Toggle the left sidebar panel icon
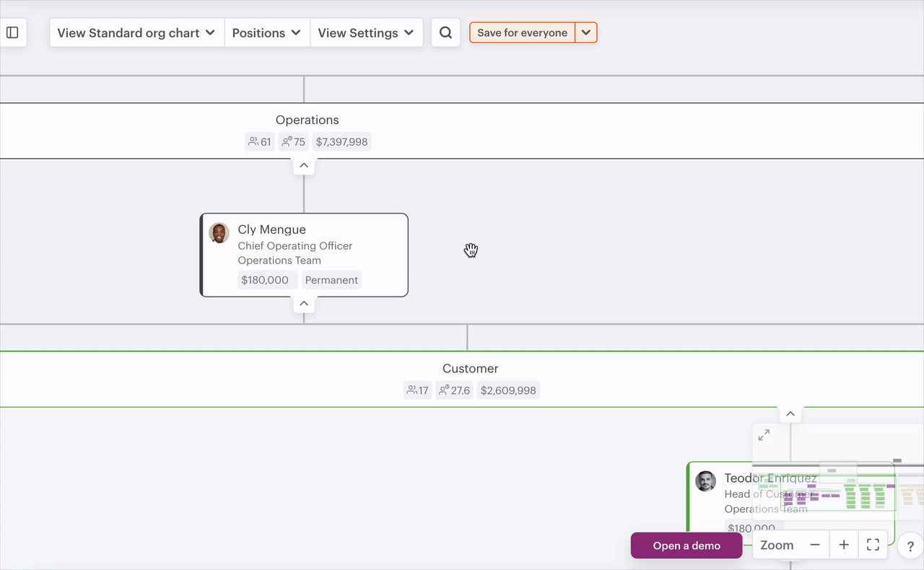 point(12,32)
